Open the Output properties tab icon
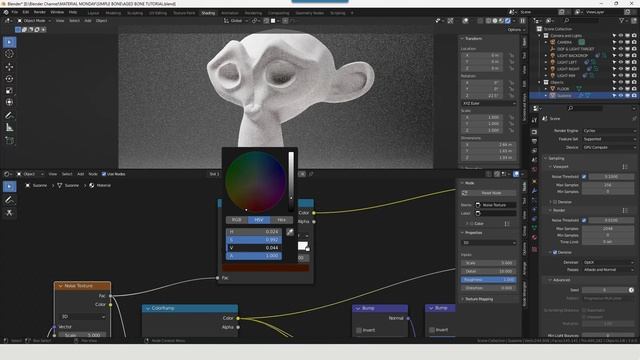This screenshot has height=360, width=640. click(x=534, y=141)
